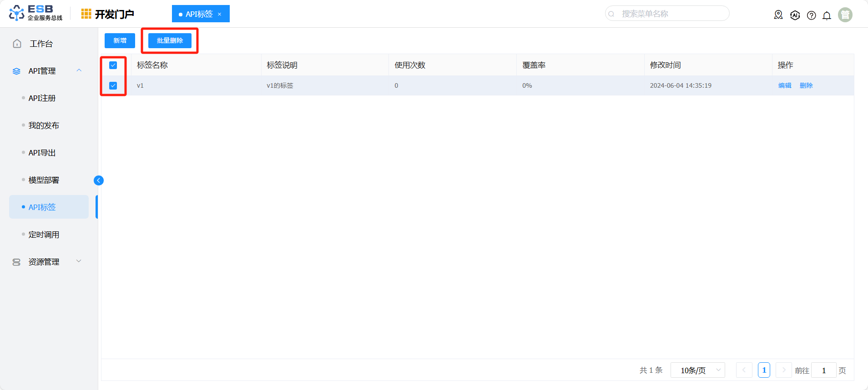Open the notification bell
This screenshot has width=868, height=390.
click(827, 15)
